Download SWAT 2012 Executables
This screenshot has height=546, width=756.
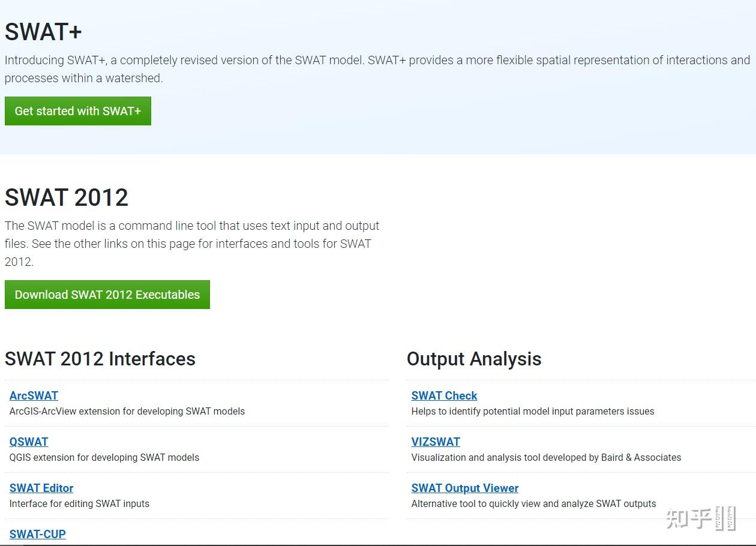pyautogui.click(x=107, y=295)
